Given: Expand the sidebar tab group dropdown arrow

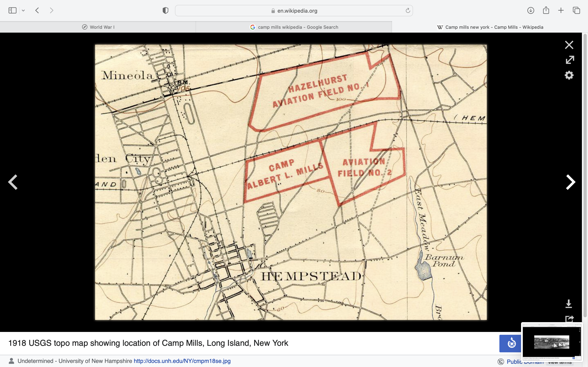Looking at the screenshot, I should tap(23, 10).
